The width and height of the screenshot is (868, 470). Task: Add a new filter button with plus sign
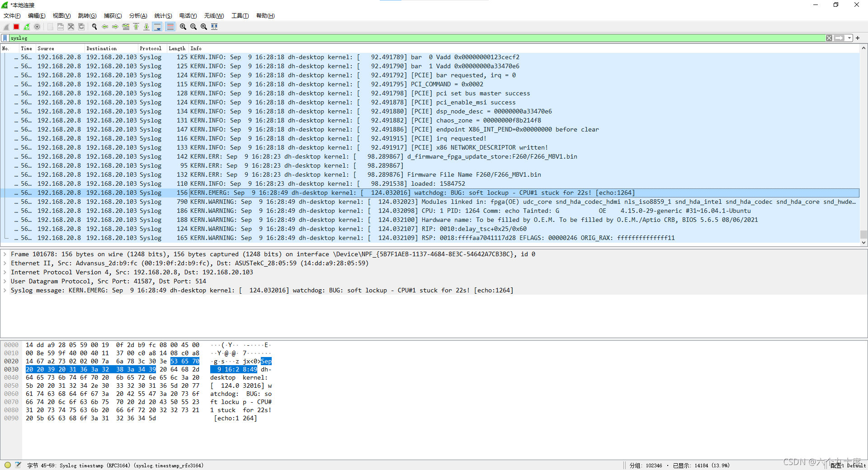point(858,38)
